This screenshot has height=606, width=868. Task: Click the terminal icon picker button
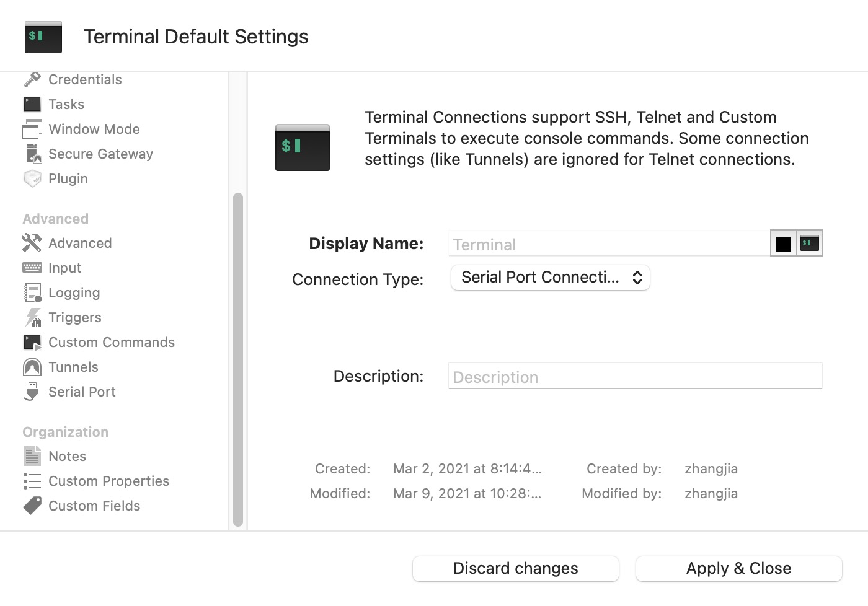coord(810,244)
